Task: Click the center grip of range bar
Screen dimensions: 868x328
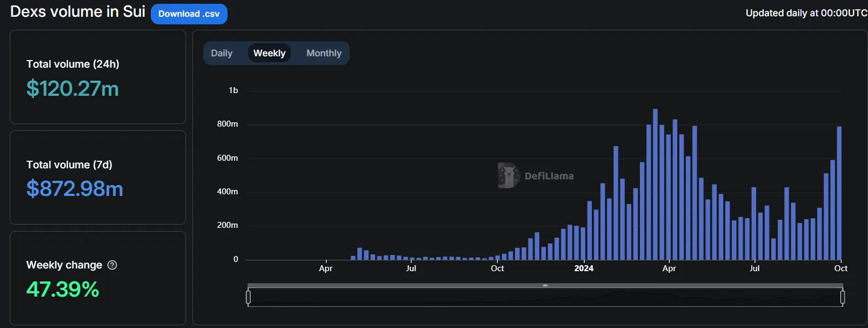Action: coord(545,285)
